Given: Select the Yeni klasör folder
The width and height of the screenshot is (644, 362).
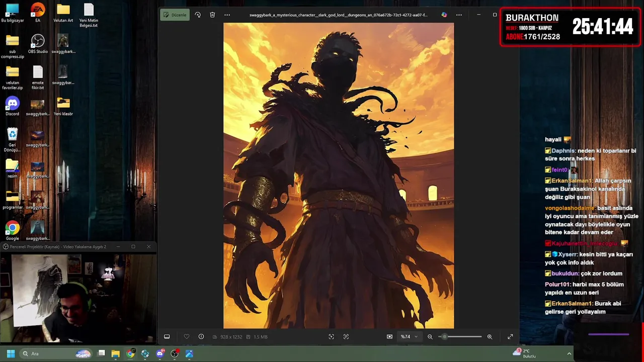Looking at the screenshot, I should click(63, 107).
